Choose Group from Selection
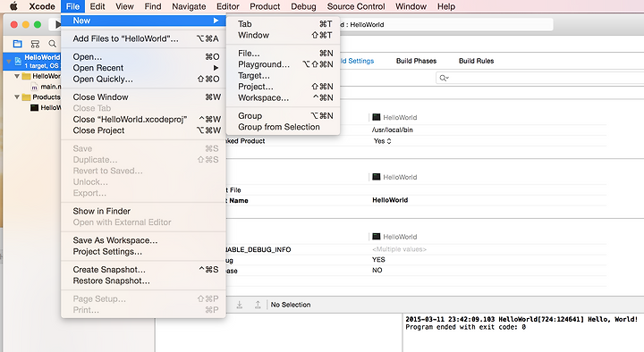 (284, 127)
